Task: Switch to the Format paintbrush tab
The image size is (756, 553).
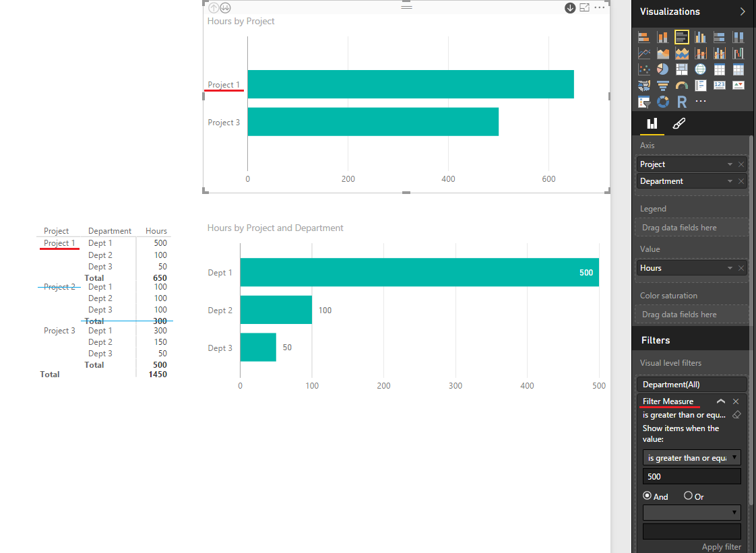Action: coord(679,123)
